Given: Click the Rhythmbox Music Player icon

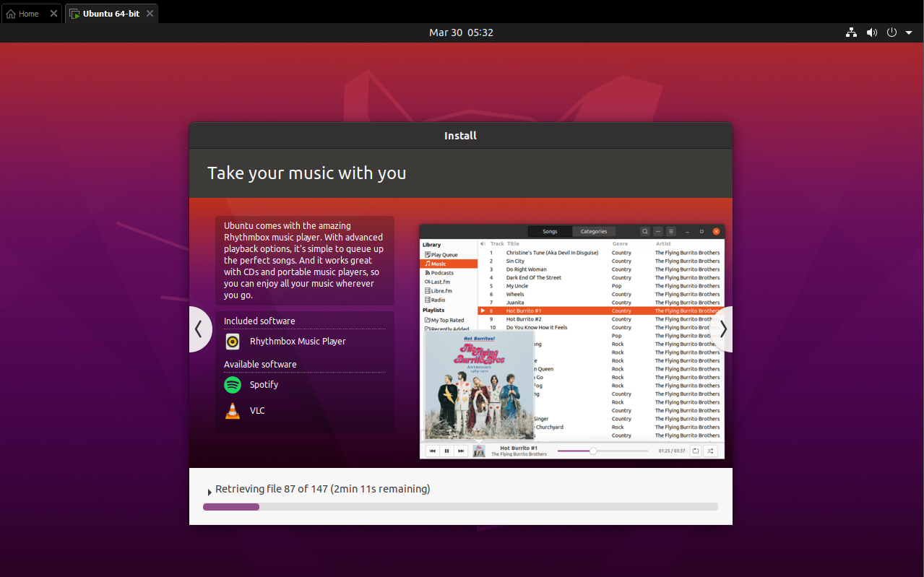Looking at the screenshot, I should (233, 342).
